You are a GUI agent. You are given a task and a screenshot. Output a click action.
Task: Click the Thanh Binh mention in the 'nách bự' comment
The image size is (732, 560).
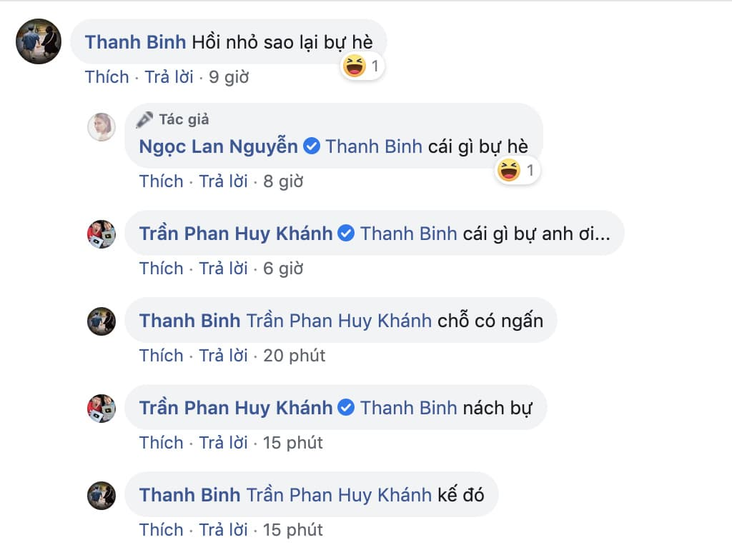[407, 407]
